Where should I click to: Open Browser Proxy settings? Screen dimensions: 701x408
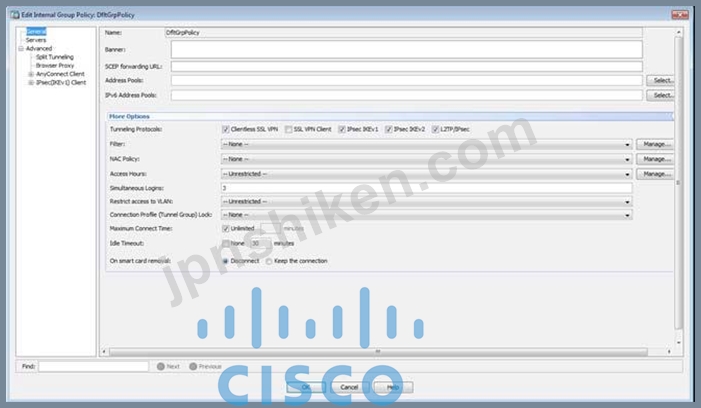pos(55,66)
